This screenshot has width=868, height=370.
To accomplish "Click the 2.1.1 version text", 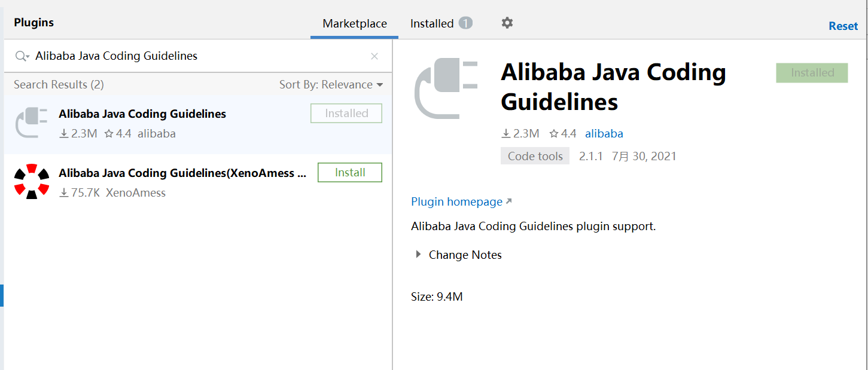I will [591, 157].
